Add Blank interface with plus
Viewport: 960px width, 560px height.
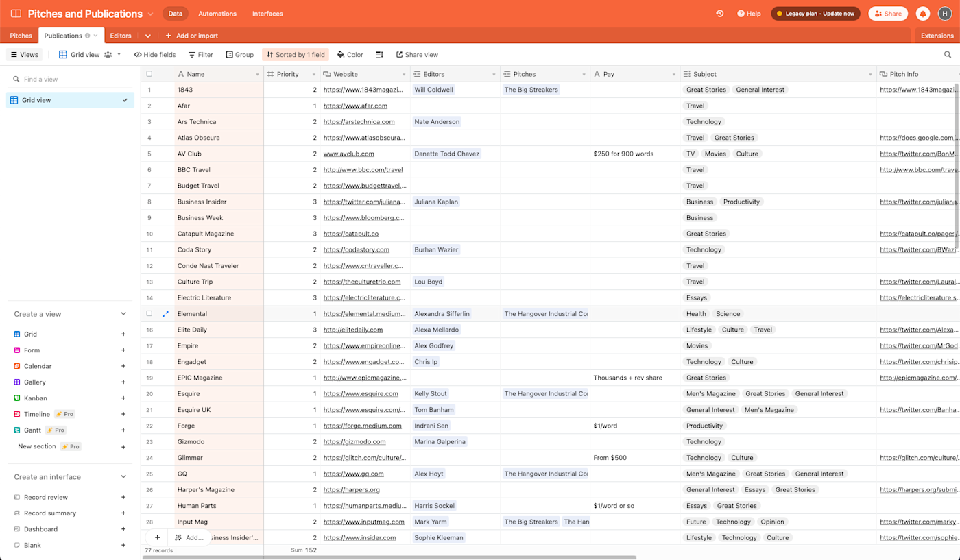pos(123,546)
